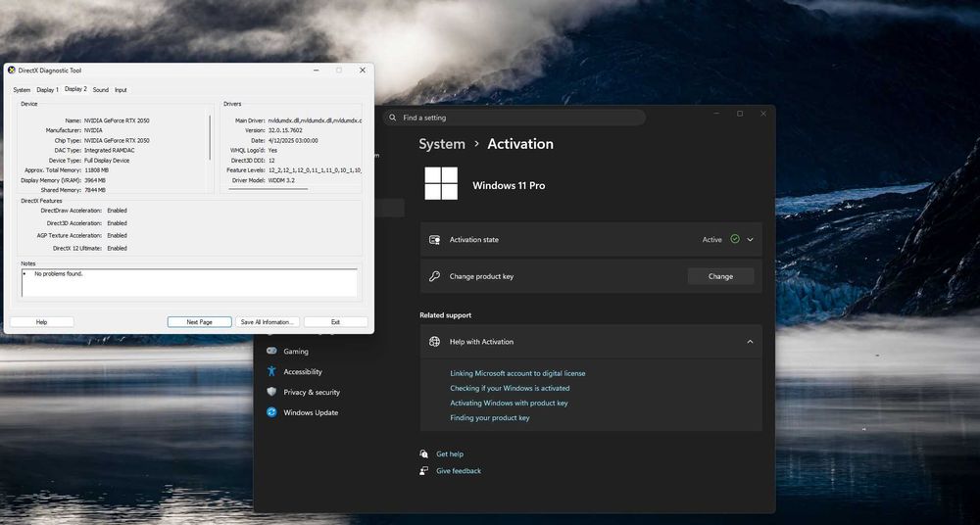The width and height of the screenshot is (980, 525).
Task: Maximize the Settings window
Action: click(740, 114)
